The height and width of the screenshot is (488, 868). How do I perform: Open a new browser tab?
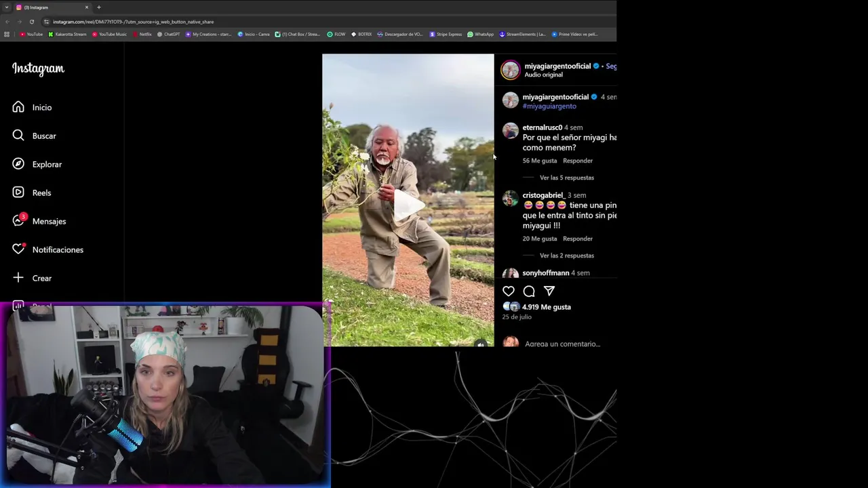coord(98,7)
